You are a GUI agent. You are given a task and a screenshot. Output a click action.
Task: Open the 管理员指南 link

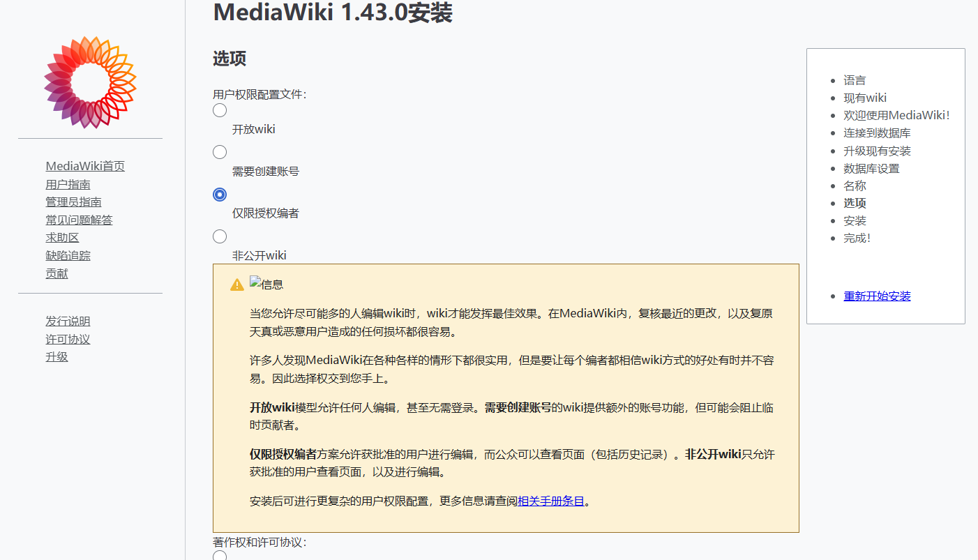73,202
